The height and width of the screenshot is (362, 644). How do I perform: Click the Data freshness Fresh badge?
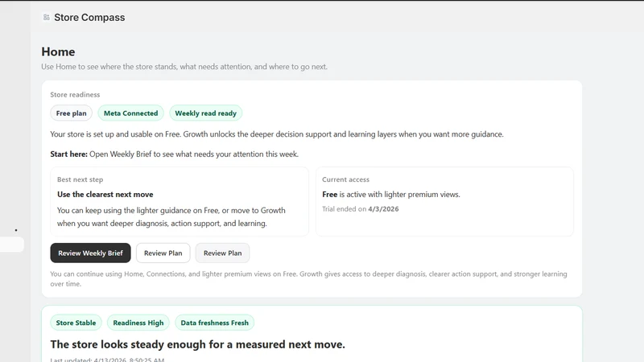[214, 323]
